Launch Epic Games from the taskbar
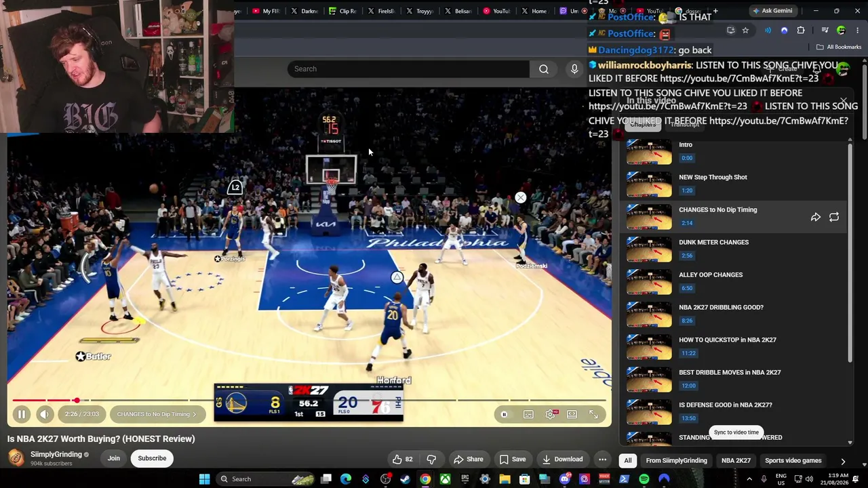Image resolution: width=868 pixels, height=488 pixels. point(465,479)
